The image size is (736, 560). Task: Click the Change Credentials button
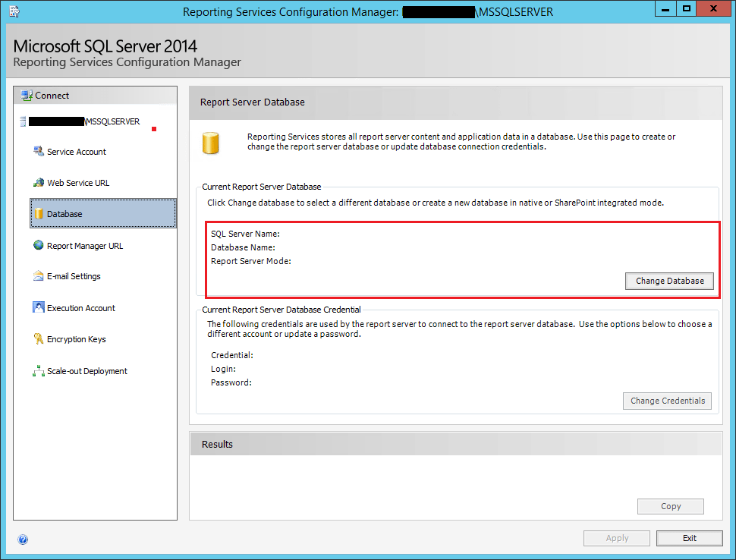click(x=668, y=401)
